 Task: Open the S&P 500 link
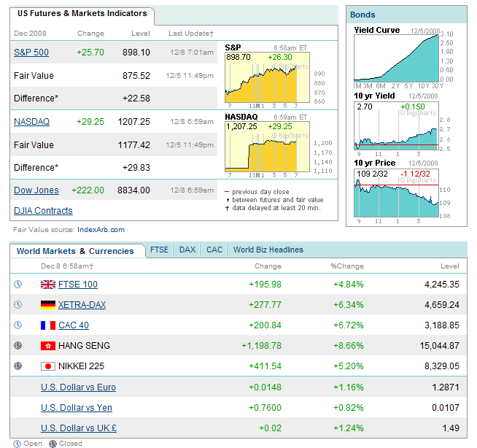pyautogui.click(x=31, y=53)
